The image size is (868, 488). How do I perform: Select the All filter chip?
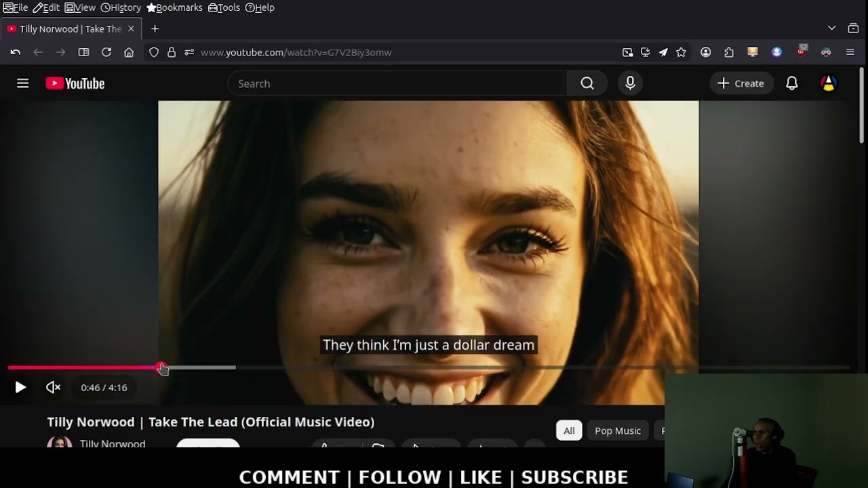tap(569, 430)
